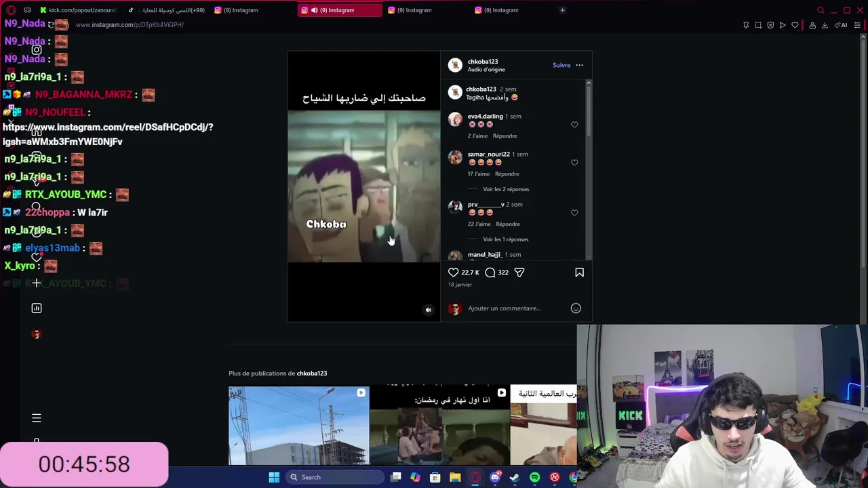Open Opera AI assistant button
The width and height of the screenshot is (868, 488).
[x=842, y=25]
